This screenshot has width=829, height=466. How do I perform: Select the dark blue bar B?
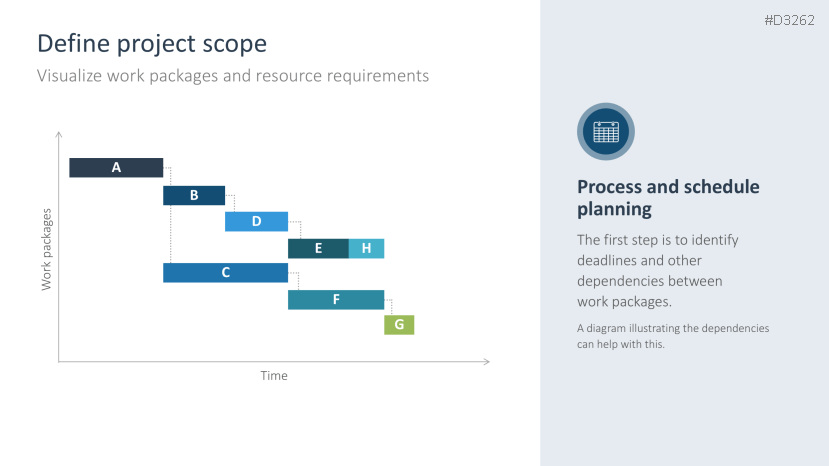coord(194,195)
